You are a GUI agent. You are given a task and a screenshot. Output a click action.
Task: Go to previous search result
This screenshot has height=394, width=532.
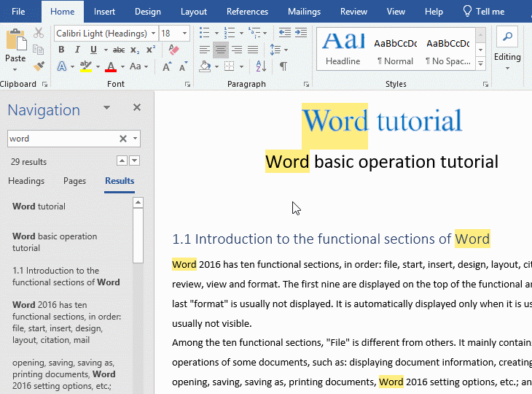122,161
